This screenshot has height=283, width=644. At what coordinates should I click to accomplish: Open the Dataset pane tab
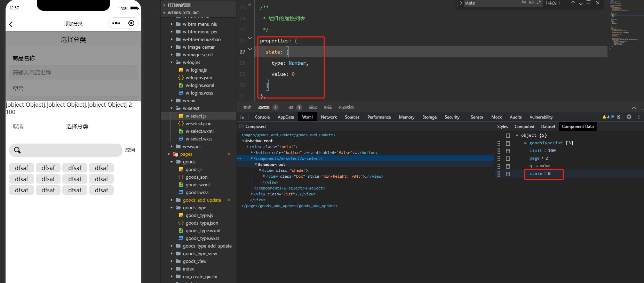pyautogui.click(x=548, y=127)
